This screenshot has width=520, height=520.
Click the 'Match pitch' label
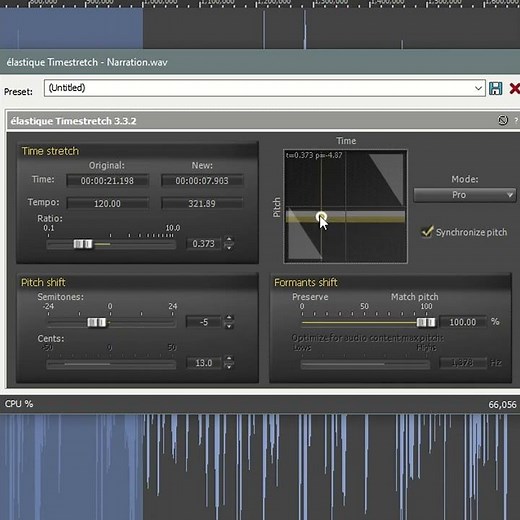coord(415,297)
